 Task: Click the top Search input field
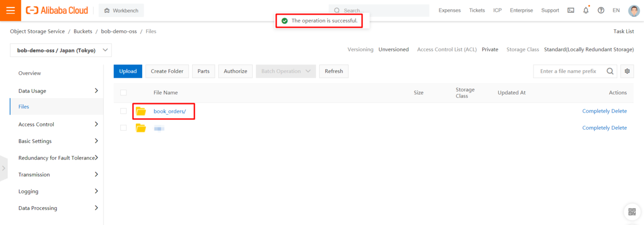click(x=379, y=10)
